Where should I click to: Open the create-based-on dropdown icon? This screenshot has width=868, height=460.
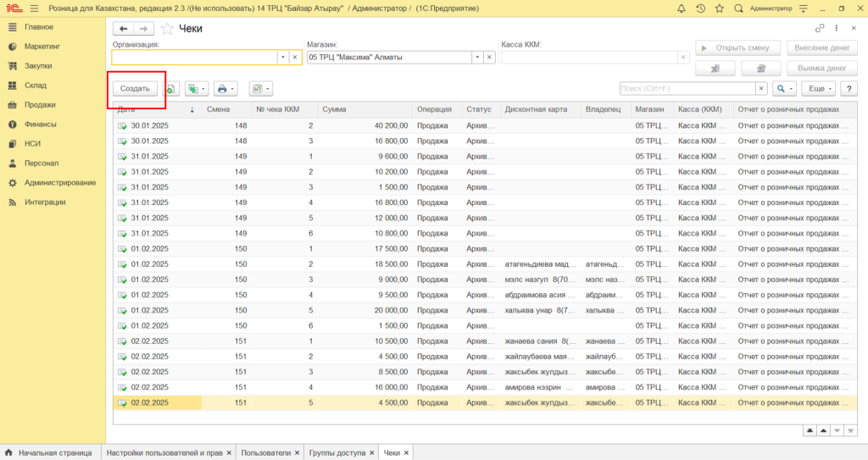(197, 89)
